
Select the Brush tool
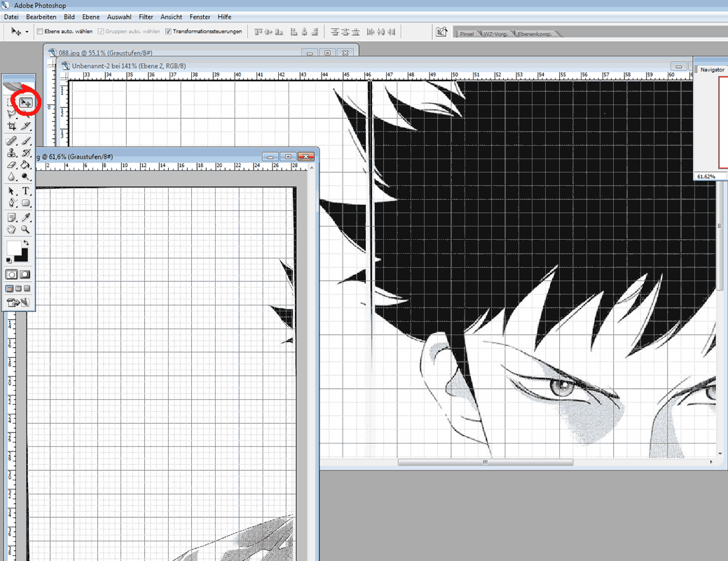coord(26,140)
